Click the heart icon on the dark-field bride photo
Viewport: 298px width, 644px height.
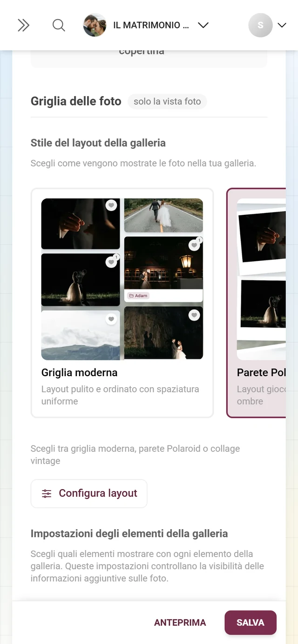111,262
